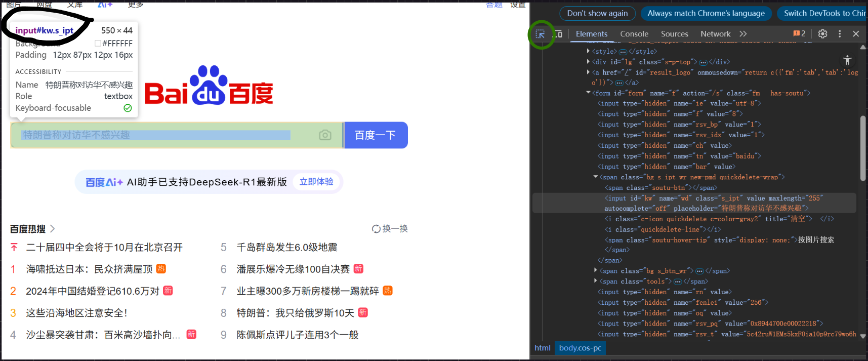Image resolution: width=868 pixels, height=361 pixels.
Task: Open hot search 海啸抵达日本：民众挤满屋顶
Action: pos(90,269)
